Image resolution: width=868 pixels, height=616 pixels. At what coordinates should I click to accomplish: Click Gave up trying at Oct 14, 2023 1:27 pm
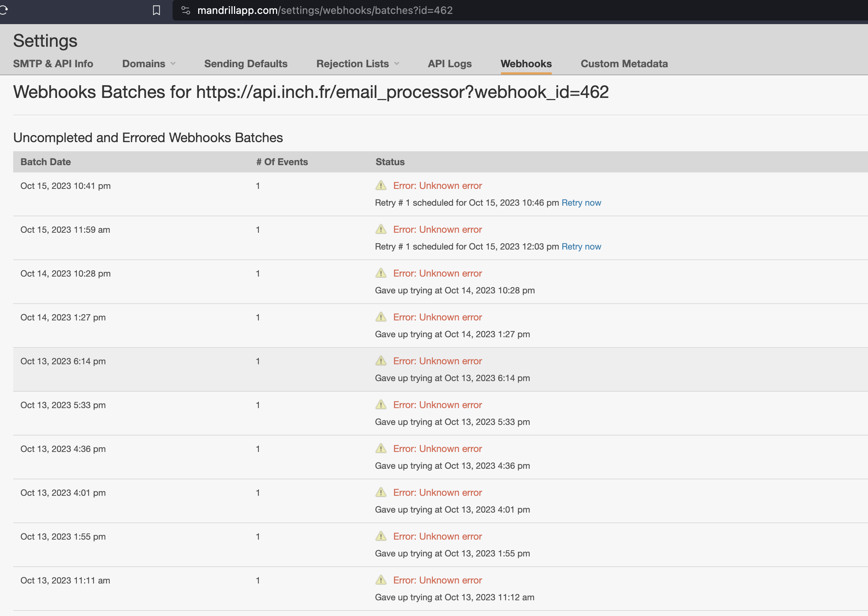452,334
